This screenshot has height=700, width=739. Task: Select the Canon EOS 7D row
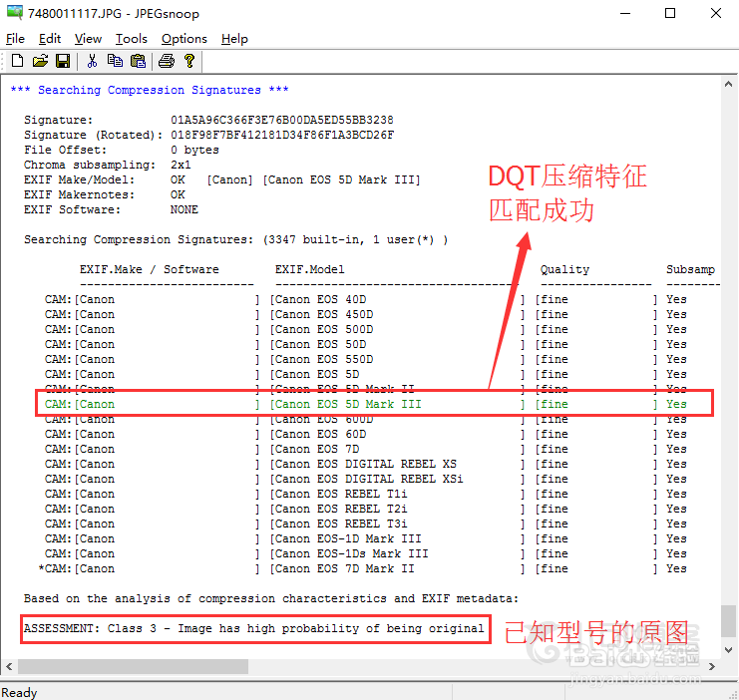pos(365,449)
